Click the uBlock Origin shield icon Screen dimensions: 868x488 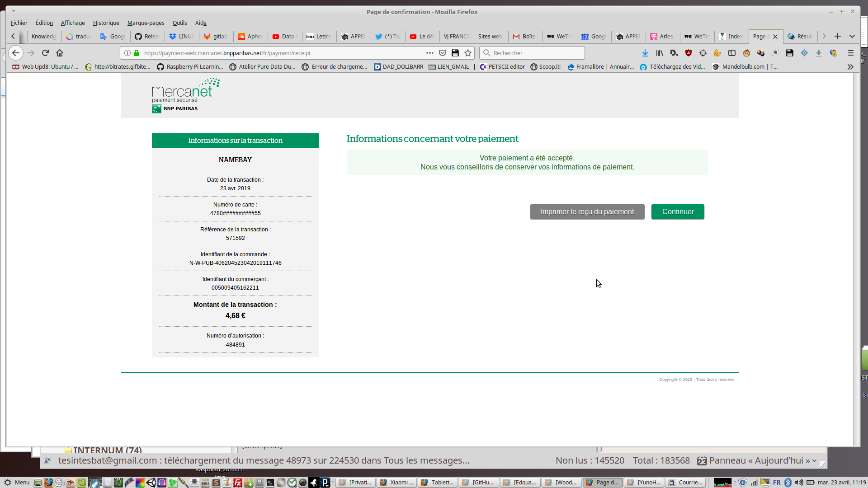click(689, 53)
